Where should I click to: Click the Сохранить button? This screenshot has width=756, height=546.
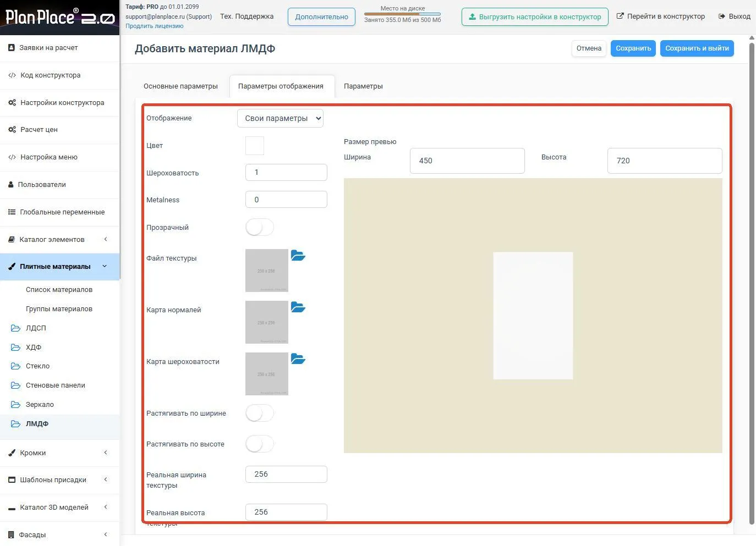click(633, 48)
